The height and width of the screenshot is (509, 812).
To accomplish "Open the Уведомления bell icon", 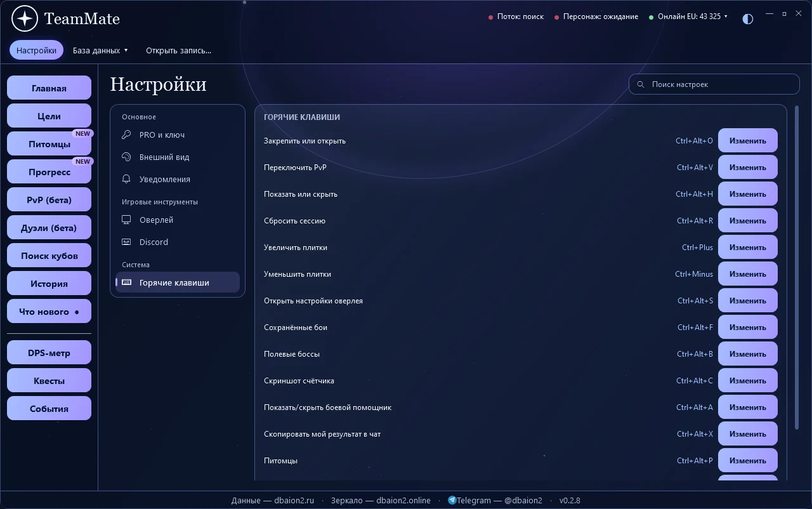I will tap(127, 179).
